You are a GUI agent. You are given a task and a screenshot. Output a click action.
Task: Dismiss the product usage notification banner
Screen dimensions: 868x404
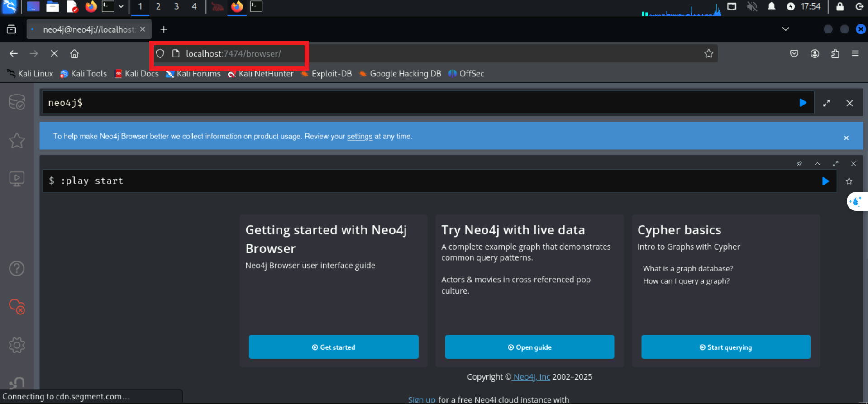(x=846, y=138)
